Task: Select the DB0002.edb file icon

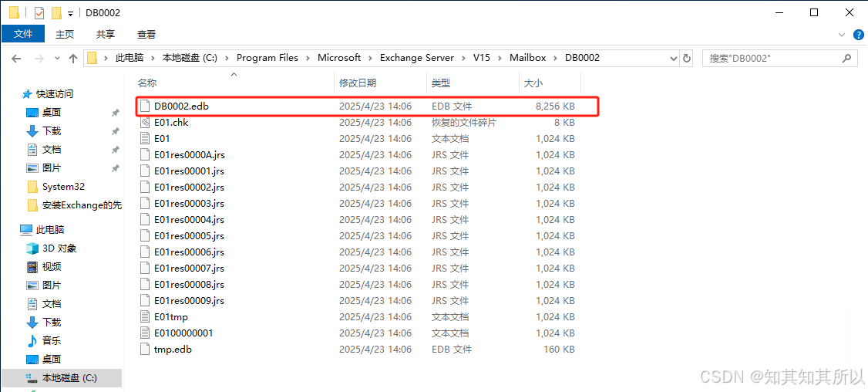Action: pyautogui.click(x=145, y=106)
